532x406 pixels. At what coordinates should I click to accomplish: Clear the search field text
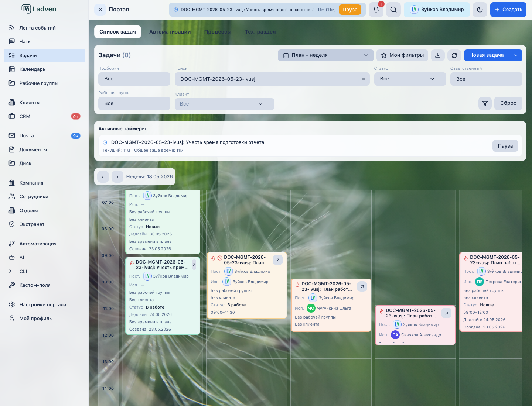click(x=364, y=79)
